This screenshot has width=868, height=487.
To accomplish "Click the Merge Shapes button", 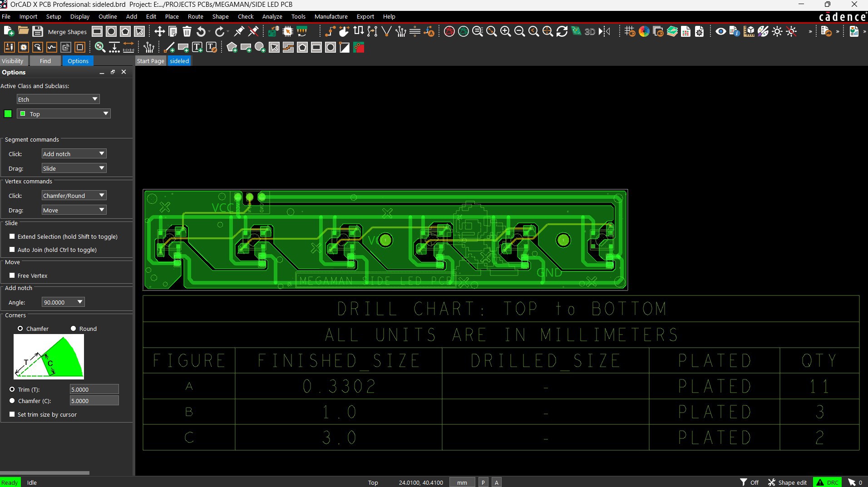I will 67,32.
